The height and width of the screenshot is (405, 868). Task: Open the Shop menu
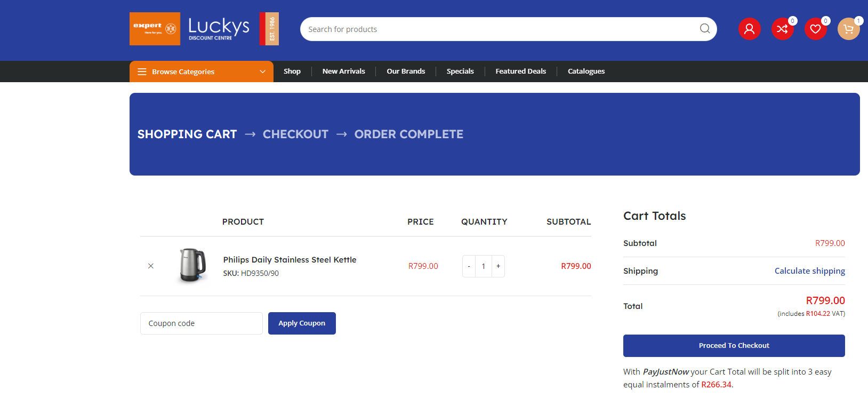pos(292,71)
